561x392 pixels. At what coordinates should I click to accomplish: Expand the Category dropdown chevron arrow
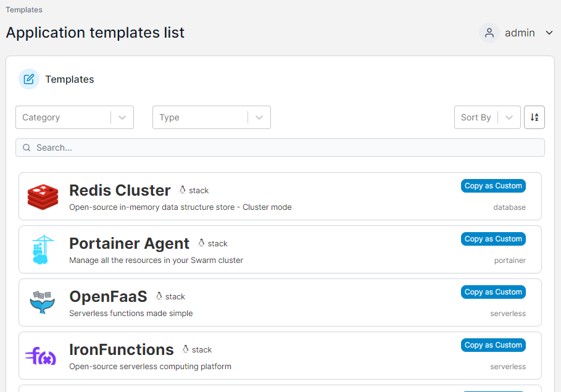[x=122, y=117]
